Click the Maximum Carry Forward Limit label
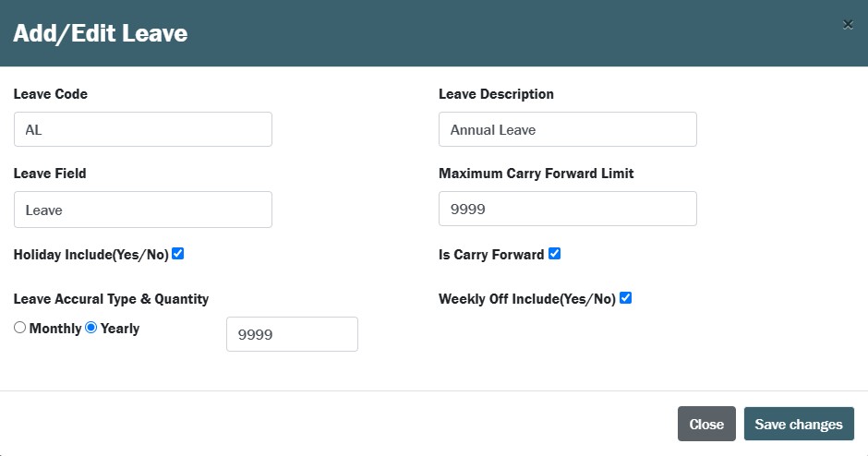Screen dimensions: 868x456 [x=536, y=174]
